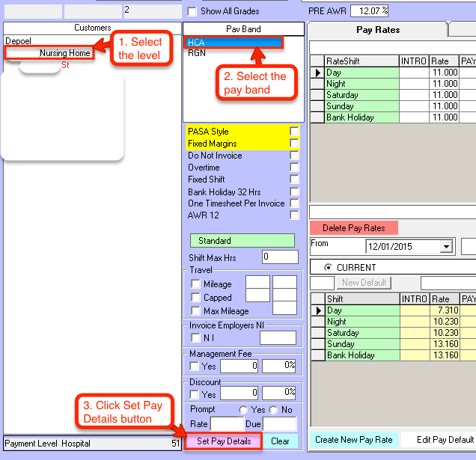Open Edit Pay Default
This screenshot has height=460, width=476.
coord(445,440)
